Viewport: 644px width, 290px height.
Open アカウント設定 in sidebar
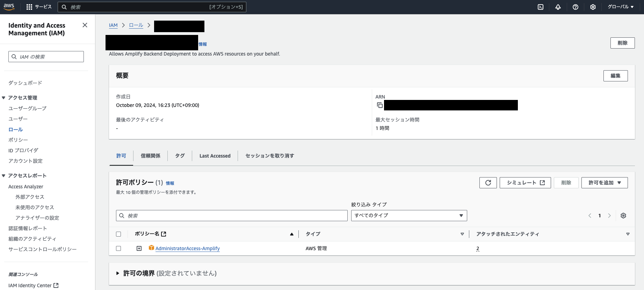click(x=26, y=161)
